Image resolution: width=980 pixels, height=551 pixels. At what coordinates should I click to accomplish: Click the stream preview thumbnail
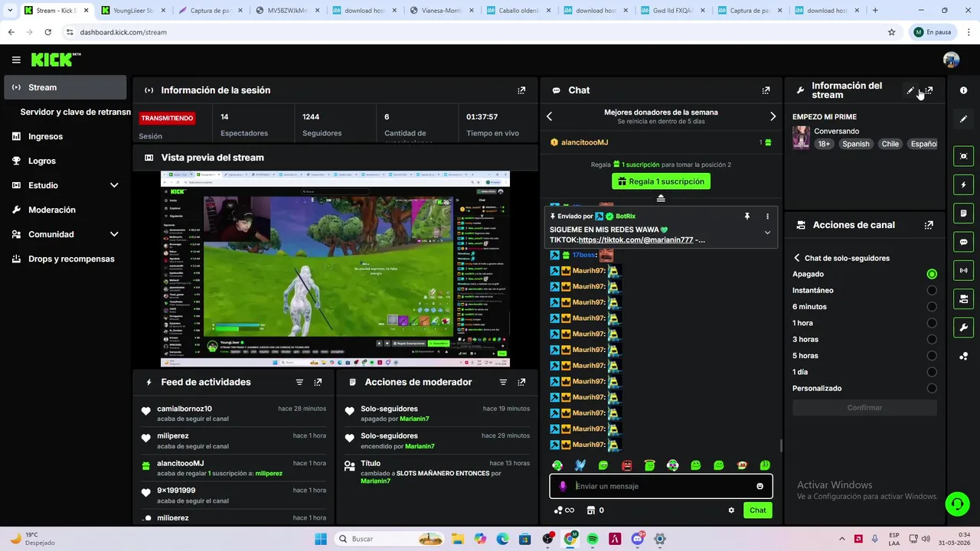(335, 269)
